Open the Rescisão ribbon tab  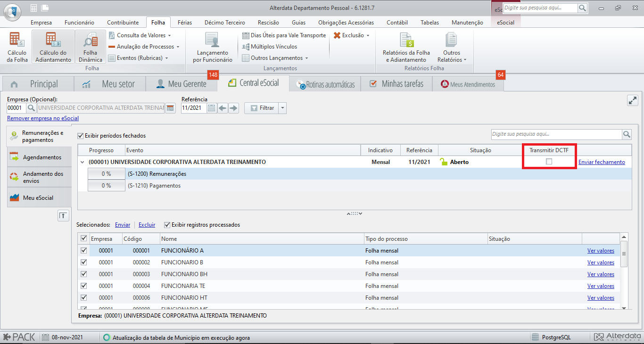(268, 22)
